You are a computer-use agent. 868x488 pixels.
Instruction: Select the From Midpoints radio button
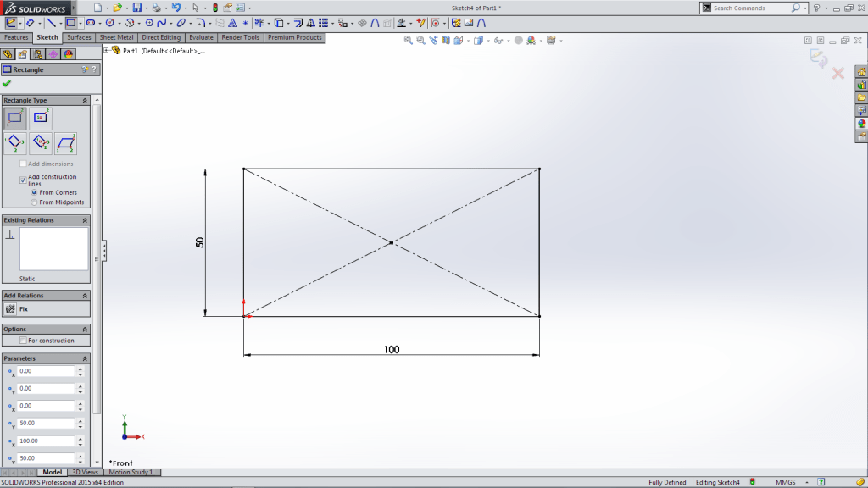click(34, 201)
